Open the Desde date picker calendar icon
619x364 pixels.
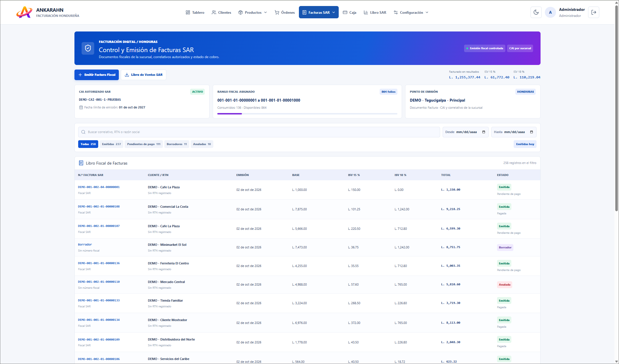[x=484, y=132]
